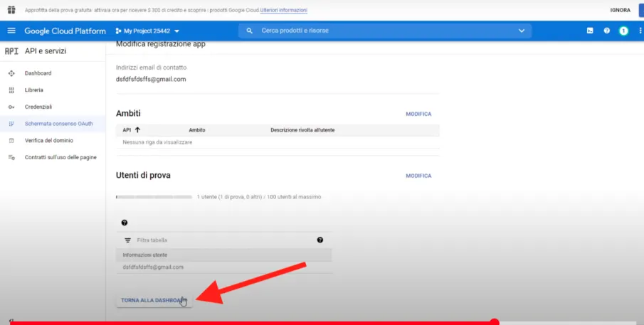Open the help question mark icon in header
644x325 pixels.
pos(606,31)
